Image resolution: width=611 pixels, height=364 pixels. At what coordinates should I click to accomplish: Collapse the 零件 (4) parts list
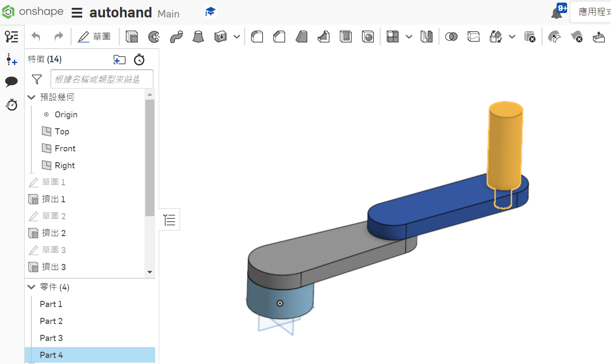31,287
